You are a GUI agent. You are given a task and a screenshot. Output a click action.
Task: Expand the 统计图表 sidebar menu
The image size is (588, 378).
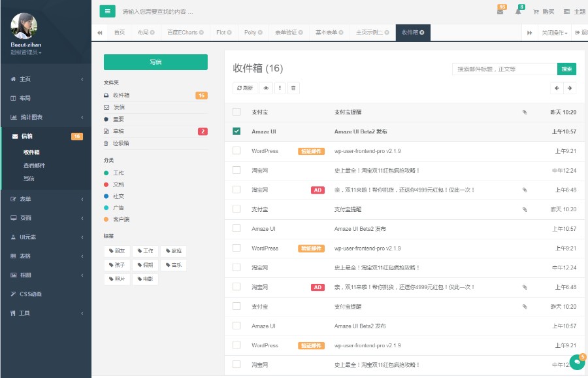(46, 117)
